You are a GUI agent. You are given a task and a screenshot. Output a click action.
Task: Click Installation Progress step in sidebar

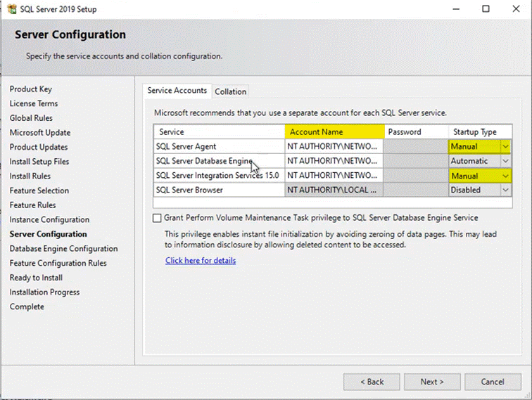(44, 292)
